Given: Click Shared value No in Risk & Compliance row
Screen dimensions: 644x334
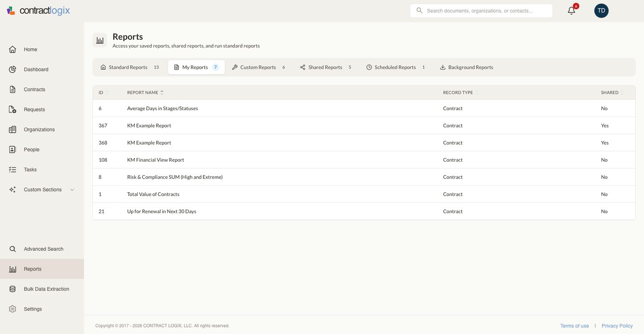Looking at the screenshot, I should 604,177.
